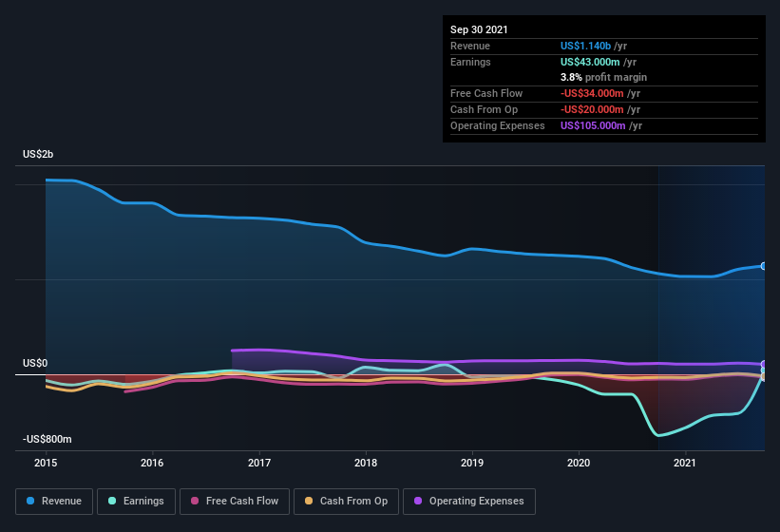
Task: Click the Earnings row label in tooltip
Action: 470,62
